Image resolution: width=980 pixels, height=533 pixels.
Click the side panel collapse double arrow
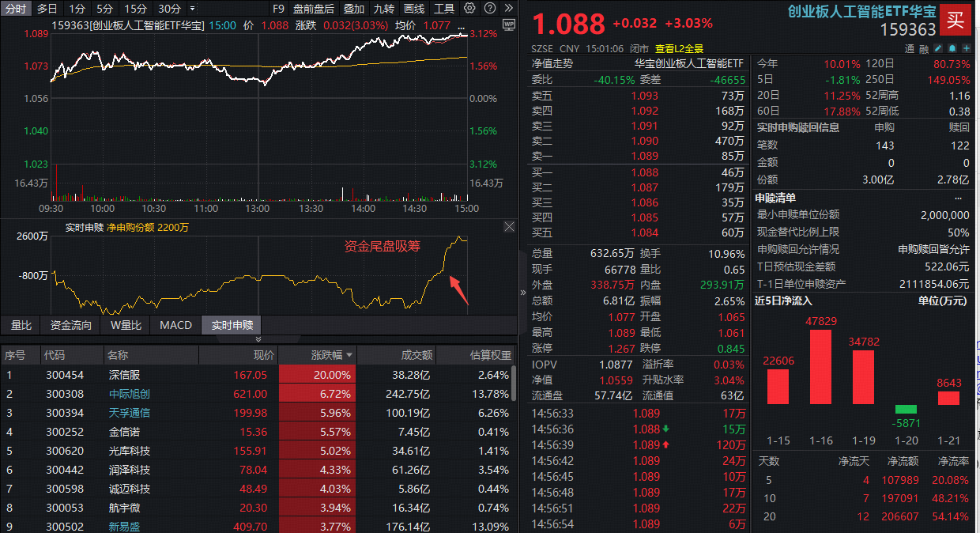522,292
